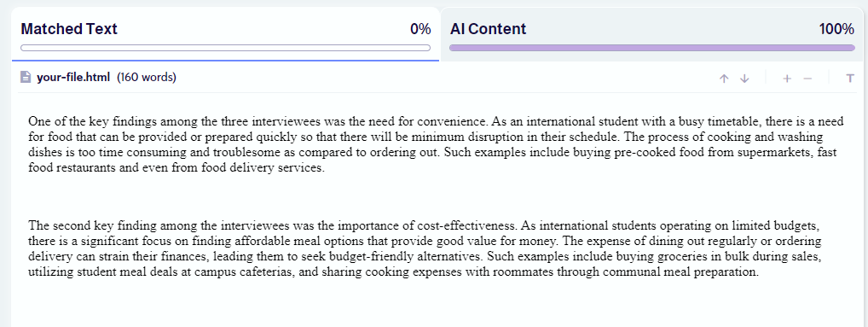Click the (160 words) count label

[147, 77]
